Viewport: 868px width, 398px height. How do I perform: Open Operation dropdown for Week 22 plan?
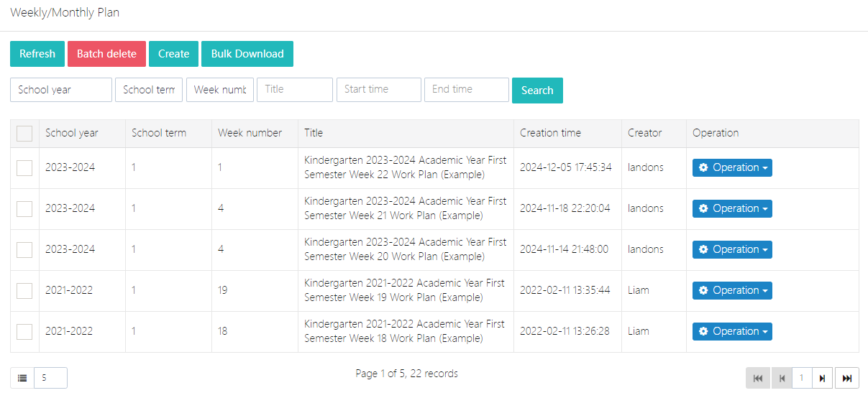coord(731,168)
